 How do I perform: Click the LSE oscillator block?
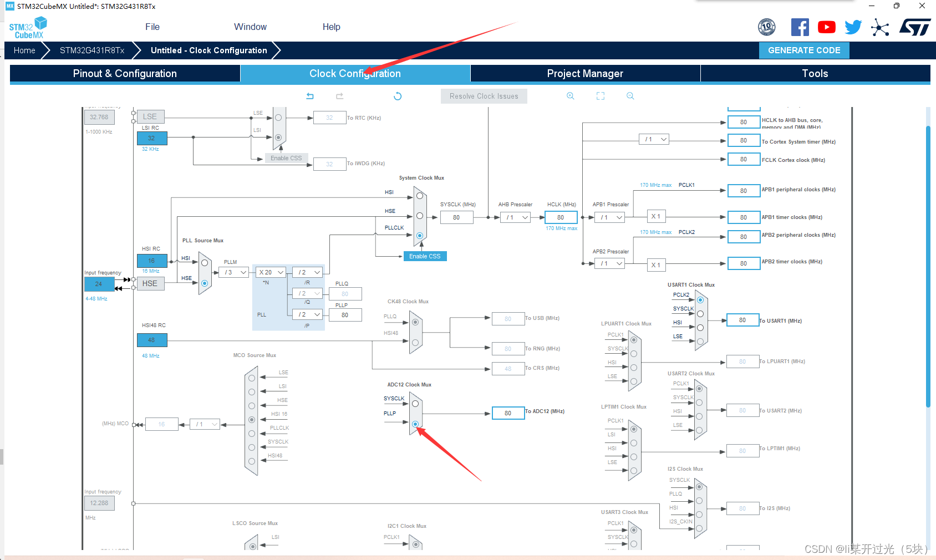(x=150, y=116)
